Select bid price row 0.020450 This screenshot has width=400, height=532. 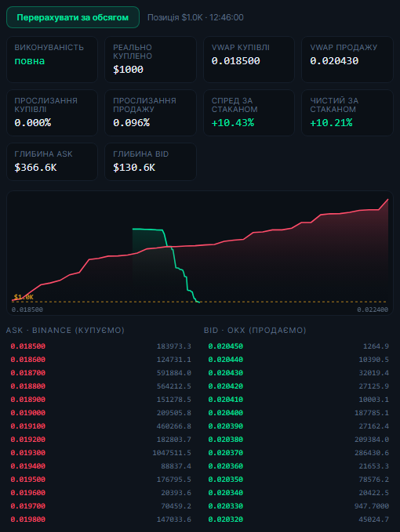[298, 346]
